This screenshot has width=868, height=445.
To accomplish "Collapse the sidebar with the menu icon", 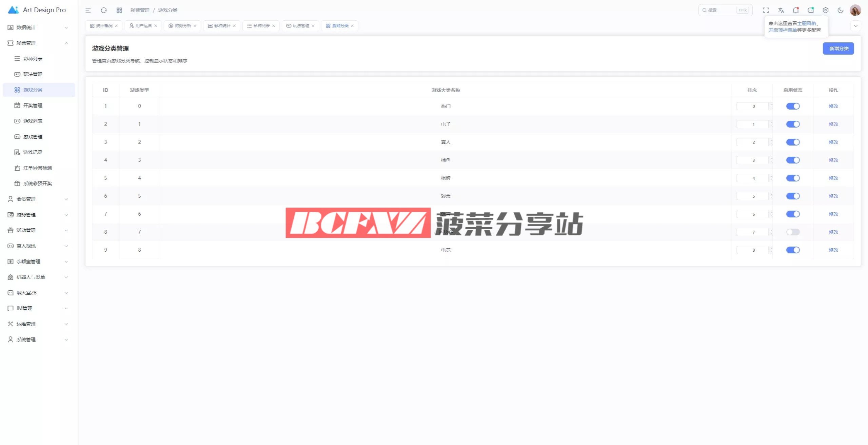I will click(88, 10).
